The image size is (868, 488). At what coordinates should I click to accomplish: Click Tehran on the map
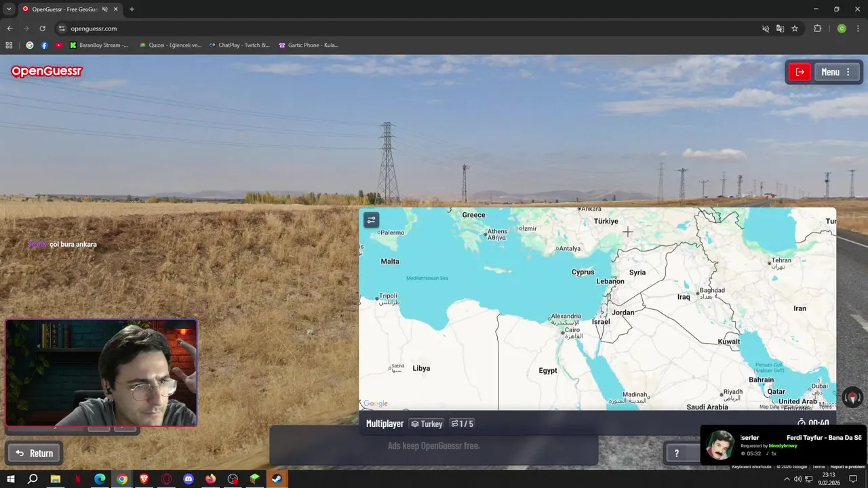[x=781, y=263]
